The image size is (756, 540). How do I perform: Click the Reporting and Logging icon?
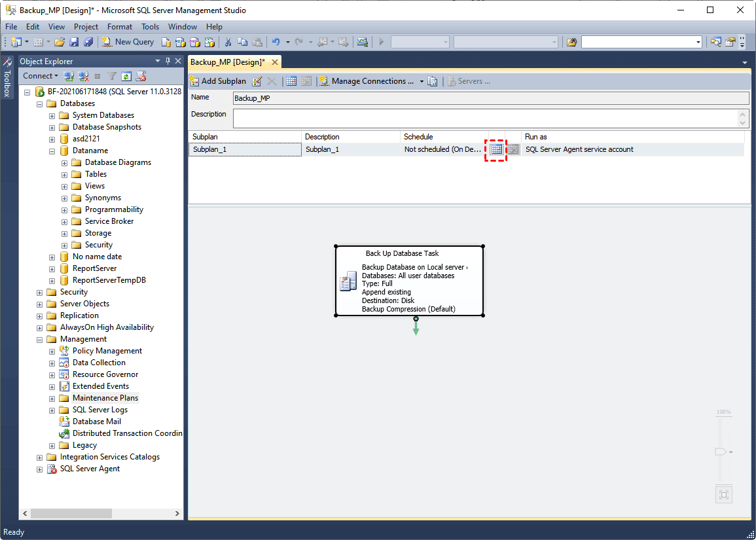(x=433, y=81)
